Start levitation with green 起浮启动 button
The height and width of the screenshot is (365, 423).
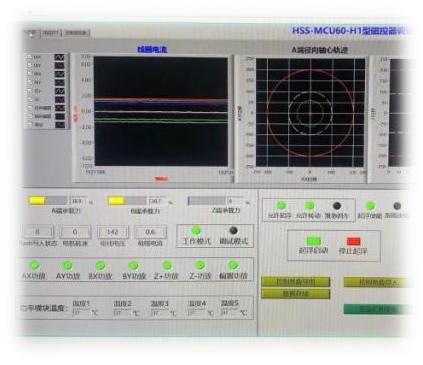pos(314,241)
